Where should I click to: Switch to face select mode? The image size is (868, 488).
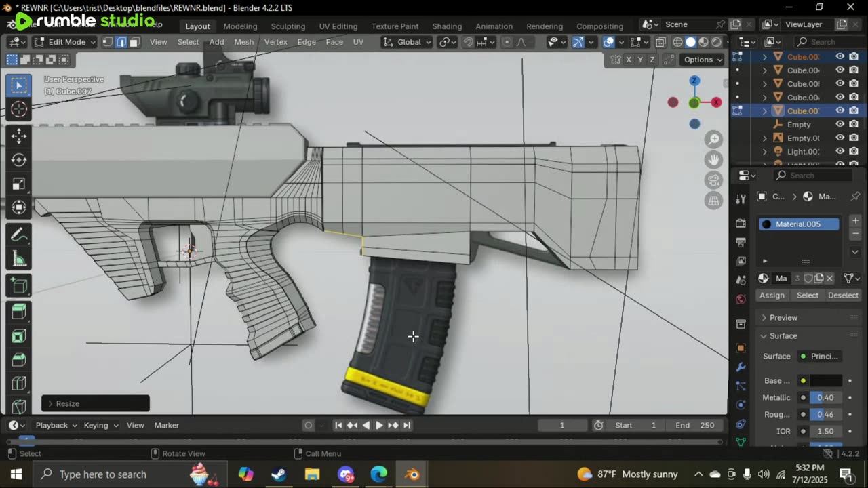point(134,42)
